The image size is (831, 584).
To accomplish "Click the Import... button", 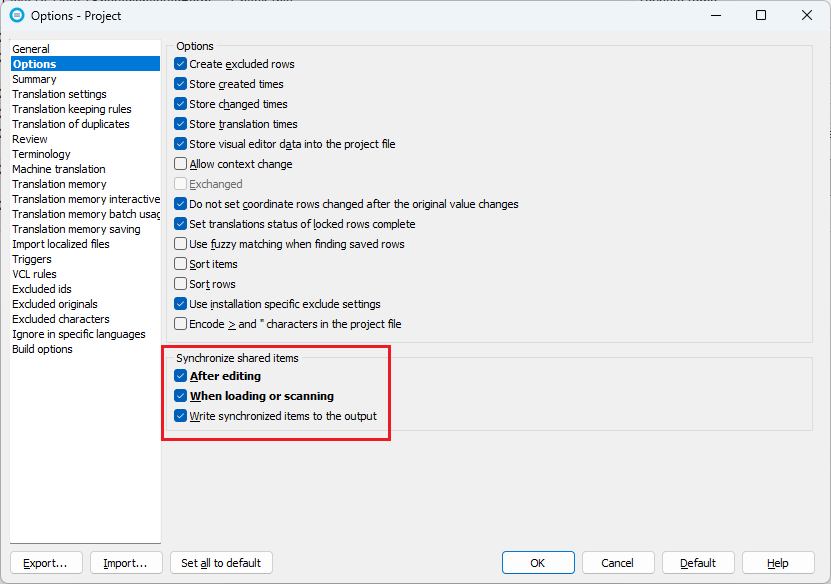I will 126,563.
